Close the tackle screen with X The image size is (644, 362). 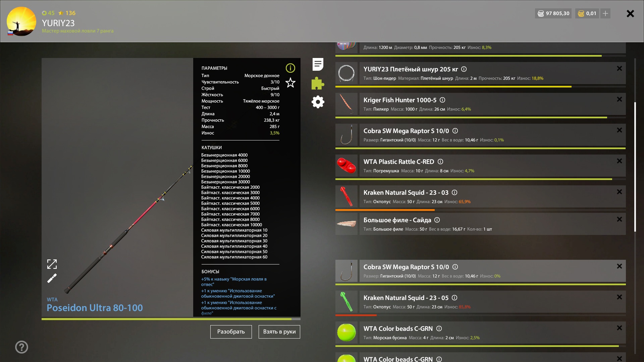[630, 13]
